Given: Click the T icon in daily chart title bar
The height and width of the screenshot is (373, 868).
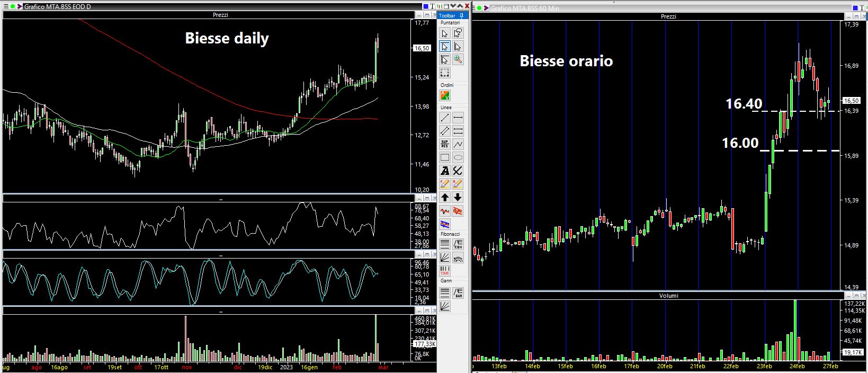Looking at the screenshot, I should [x=432, y=6].
